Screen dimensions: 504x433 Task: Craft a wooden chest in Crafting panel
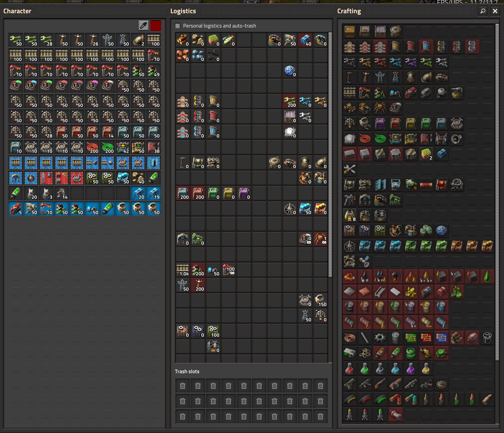pos(350,31)
